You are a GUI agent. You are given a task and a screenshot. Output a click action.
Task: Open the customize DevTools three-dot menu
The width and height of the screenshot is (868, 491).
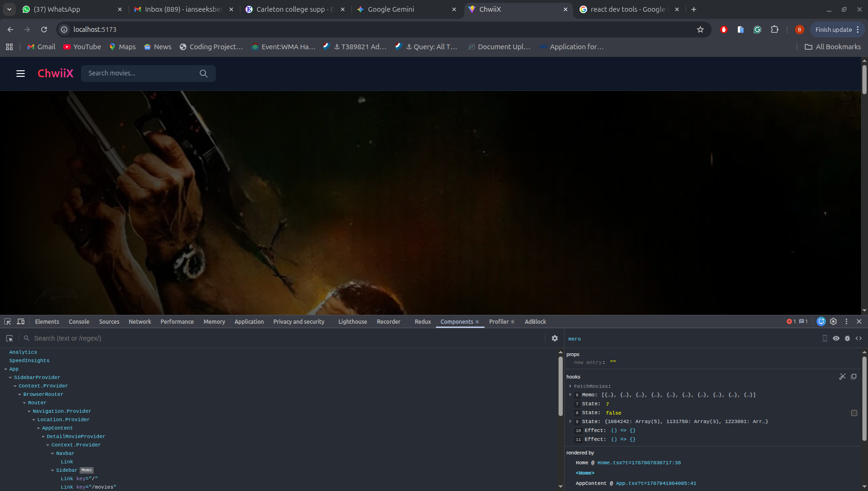[x=846, y=321]
